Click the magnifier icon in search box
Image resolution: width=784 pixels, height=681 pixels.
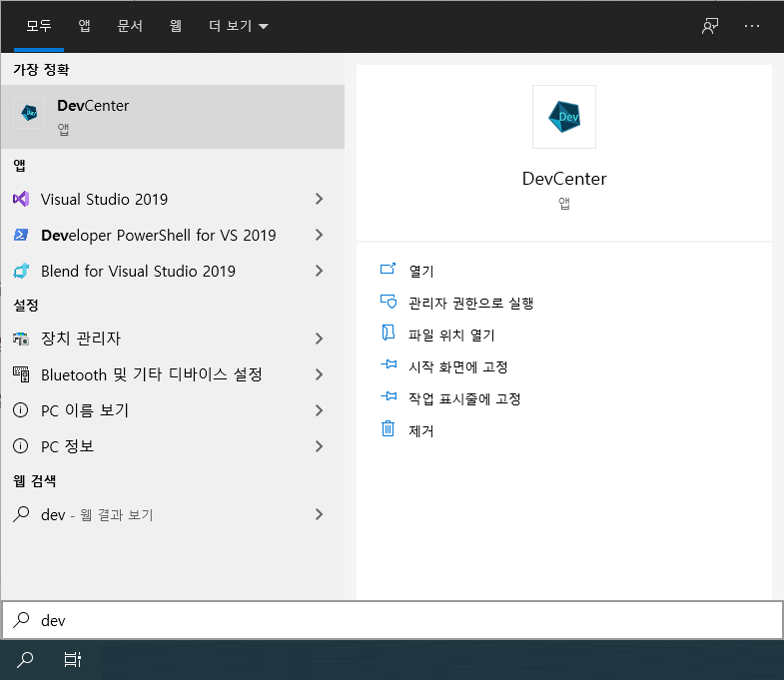(21, 620)
